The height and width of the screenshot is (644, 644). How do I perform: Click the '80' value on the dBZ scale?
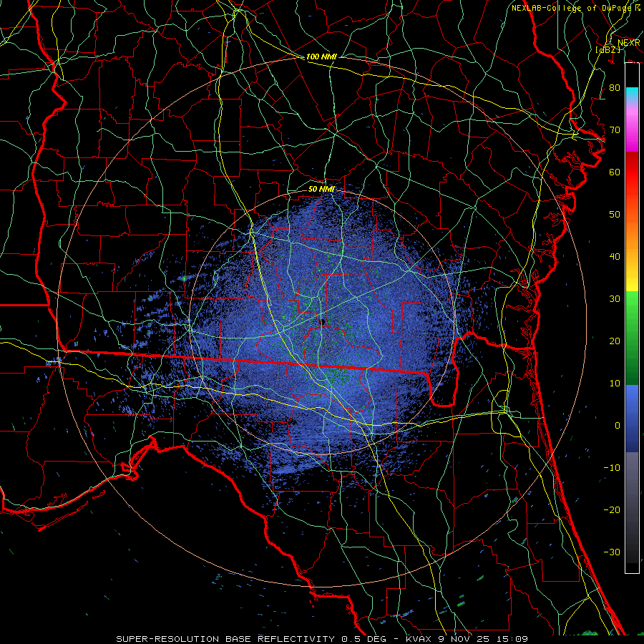[x=615, y=88]
